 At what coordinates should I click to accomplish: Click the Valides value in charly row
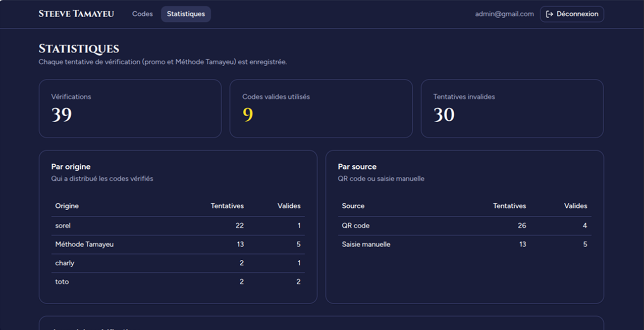(x=299, y=263)
